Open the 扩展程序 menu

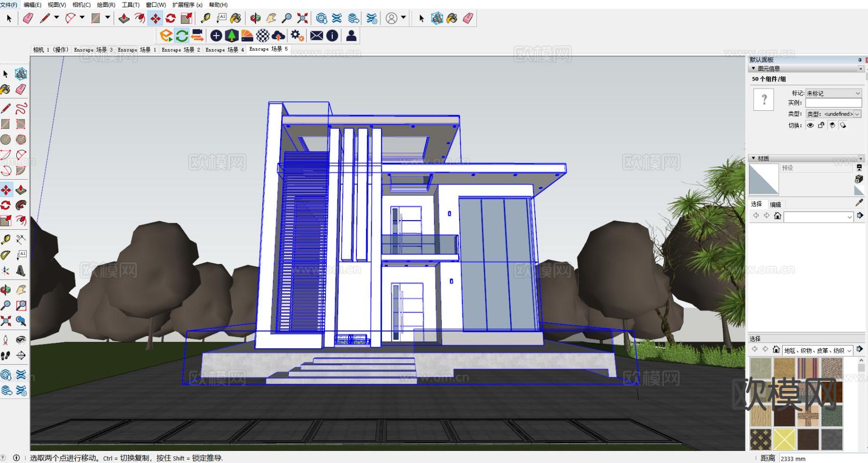click(x=187, y=4)
